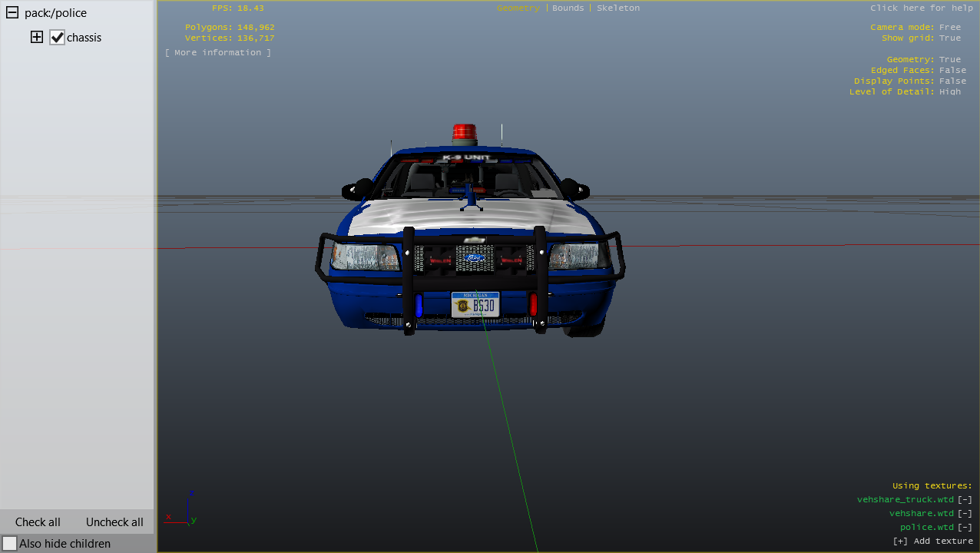Expand the More information section

point(217,52)
